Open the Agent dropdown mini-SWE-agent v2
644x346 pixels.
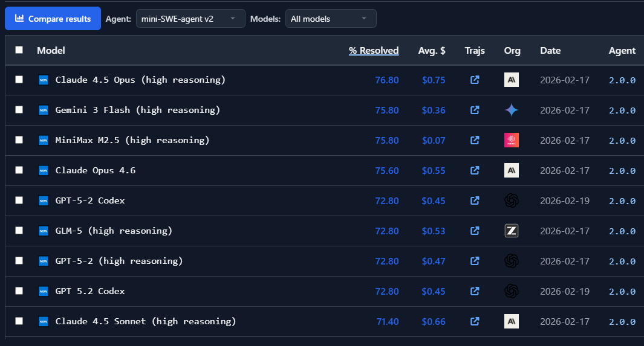coord(190,19)
